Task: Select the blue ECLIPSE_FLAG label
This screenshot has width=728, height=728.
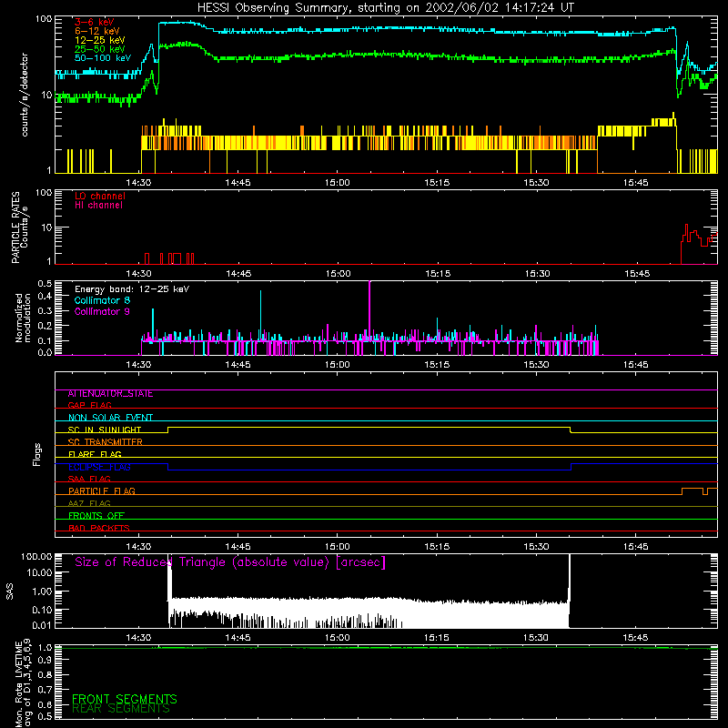Action: (x=99, y=467)
